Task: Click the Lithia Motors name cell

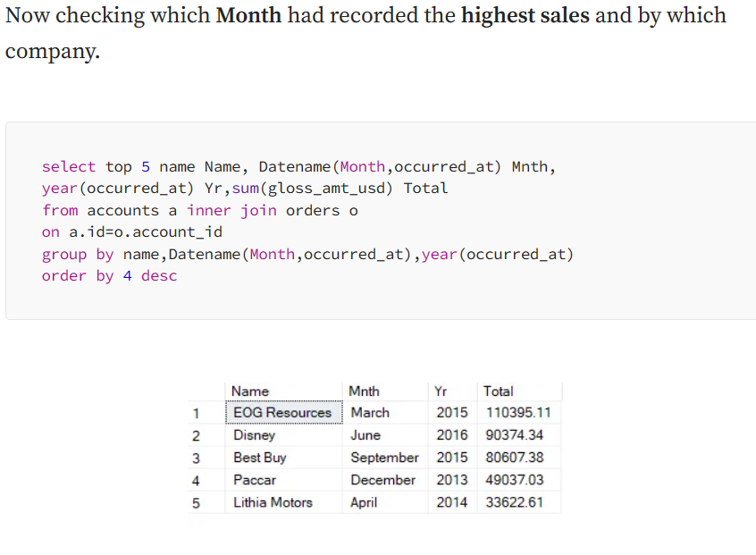Action: [284, 502]
